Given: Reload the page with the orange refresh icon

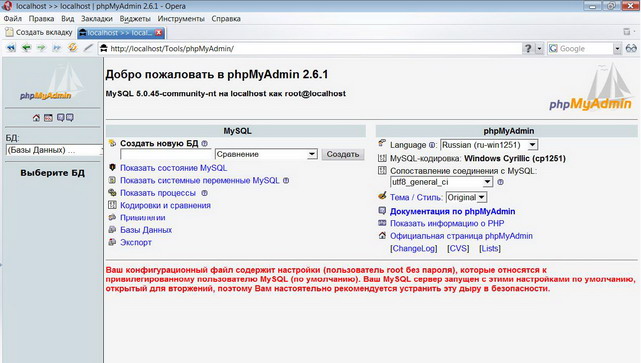Looking at the screenshot, I should click(x=73, y=48).
